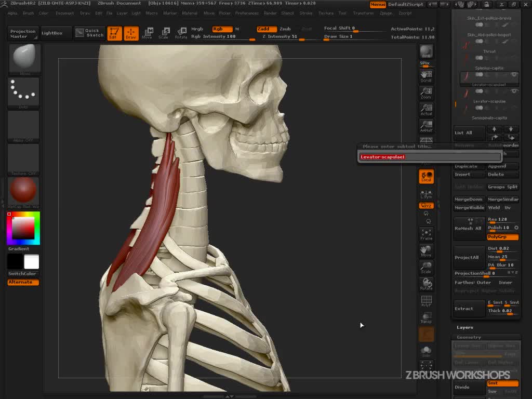Toggle PolyF polyframe display

(x=426, y=301)
